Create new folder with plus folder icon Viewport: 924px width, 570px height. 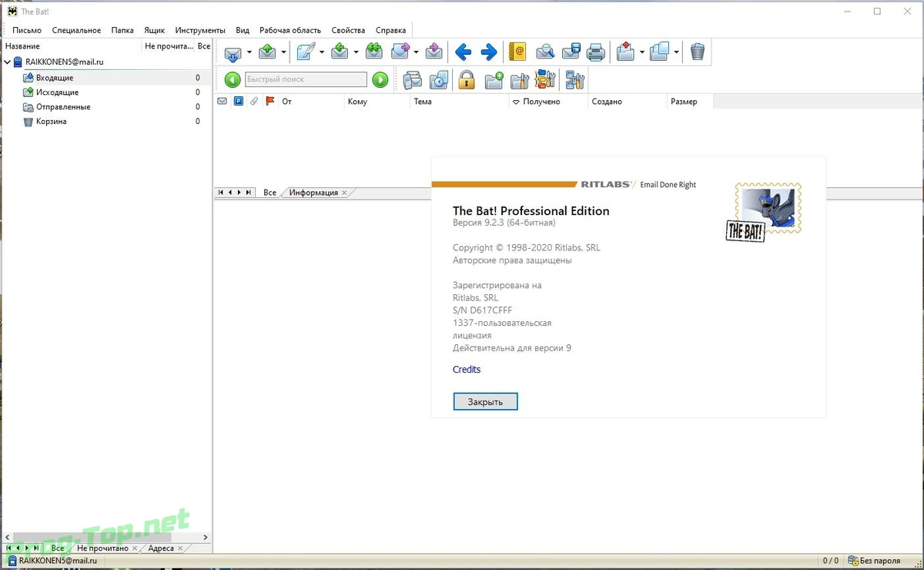(x=494, y=79)
